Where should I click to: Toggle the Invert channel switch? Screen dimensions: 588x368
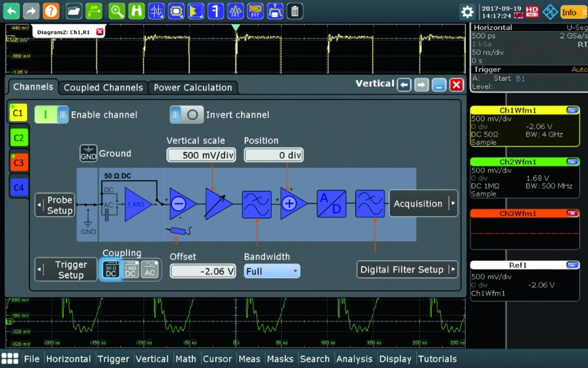pyautogui.click(x=187, y=115)
